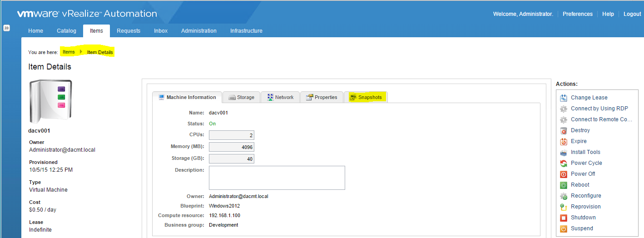Click the Connect by Using RDP gear icon
This screenshot has height=238, width=644.
point(564,109)
